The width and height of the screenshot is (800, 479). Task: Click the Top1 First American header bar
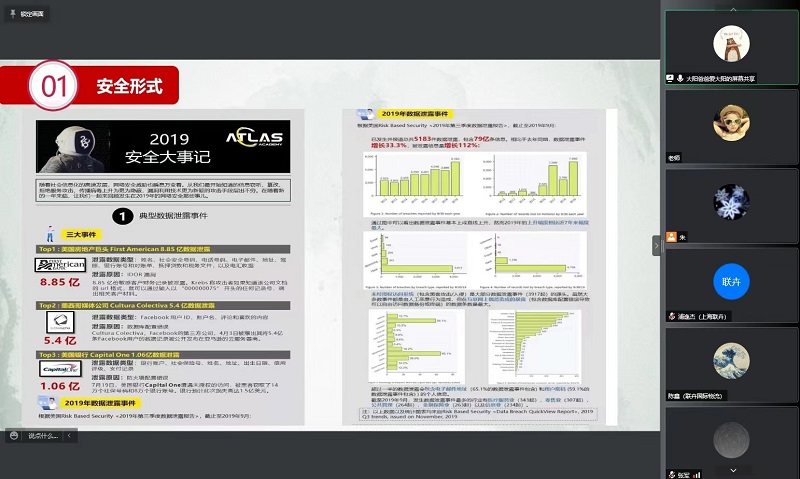click(163, 249)
